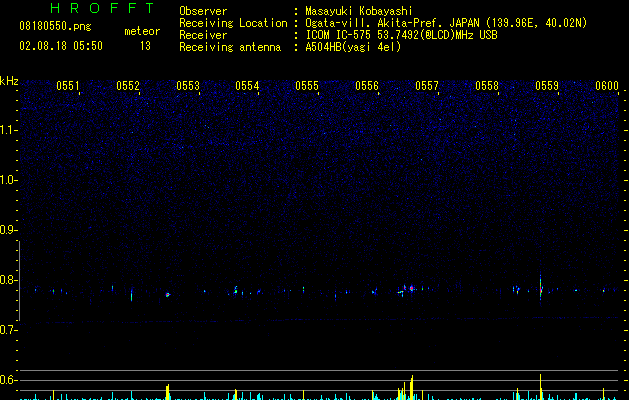The image size is (629, 400).
Task: Click the 0558 time marker
Action: [x=487, y=86]
